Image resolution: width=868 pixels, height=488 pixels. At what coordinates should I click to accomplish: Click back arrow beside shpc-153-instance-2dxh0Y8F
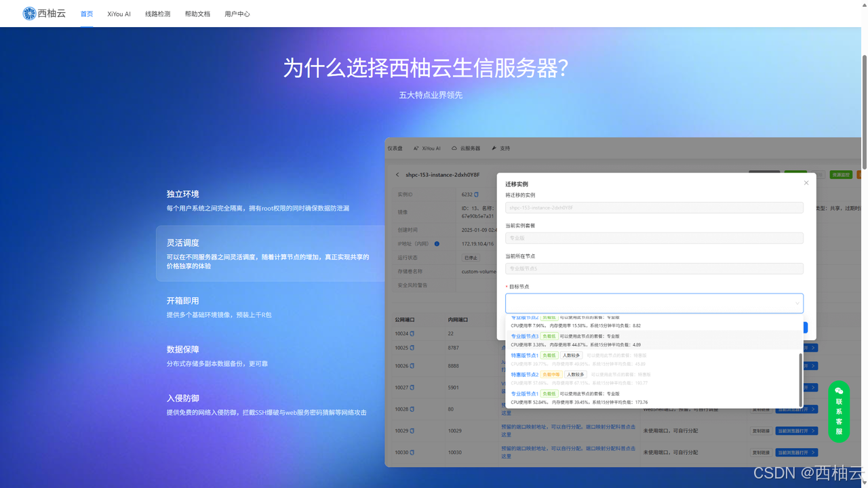coord(397,174)
